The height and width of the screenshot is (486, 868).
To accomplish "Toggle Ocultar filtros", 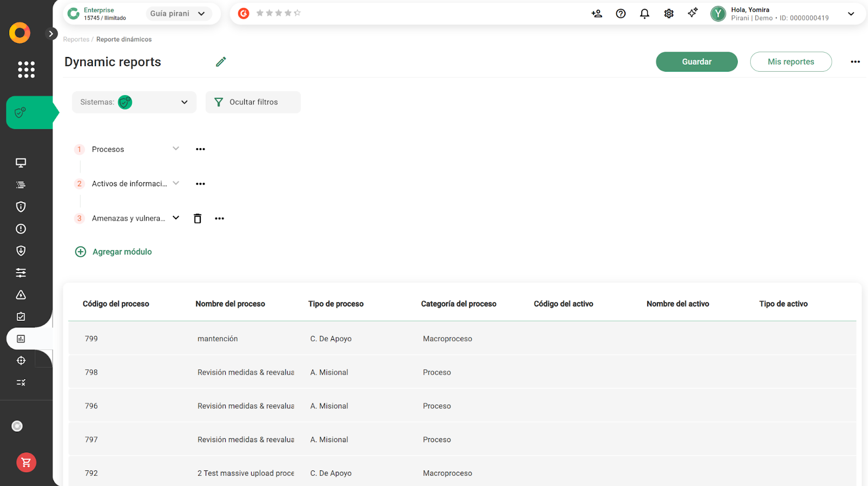I will coord(253,102).
